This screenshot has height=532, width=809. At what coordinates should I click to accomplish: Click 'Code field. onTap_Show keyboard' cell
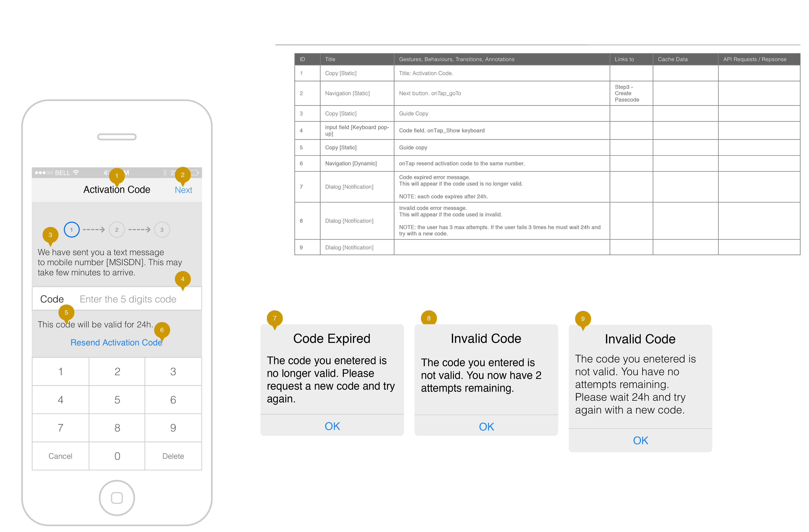coord(502,130)
